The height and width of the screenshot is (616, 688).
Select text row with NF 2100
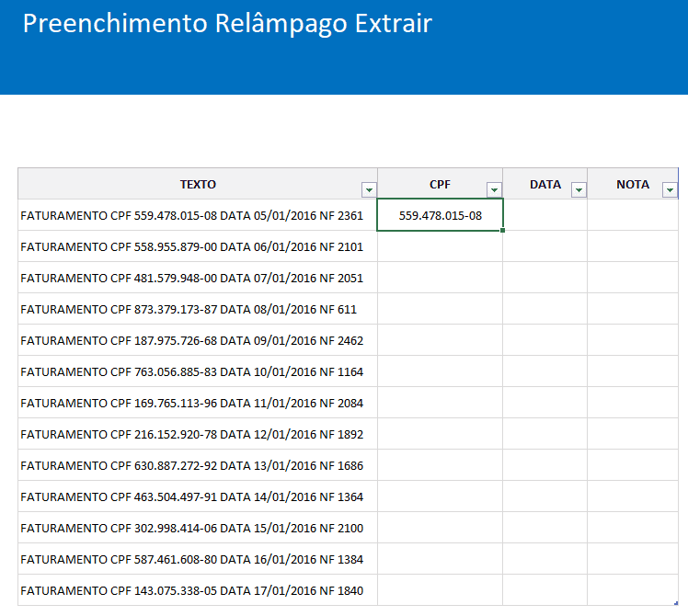pos(198,528)
